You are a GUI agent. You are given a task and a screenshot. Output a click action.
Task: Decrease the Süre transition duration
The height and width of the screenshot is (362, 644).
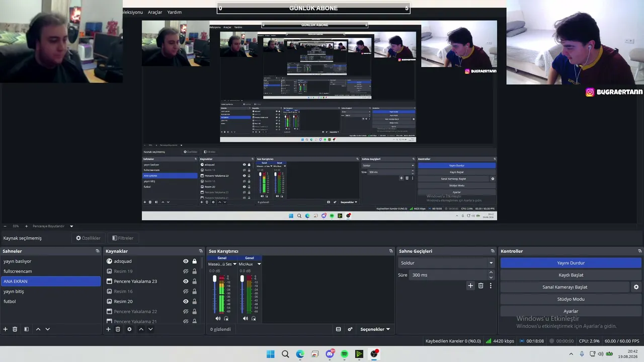pos(491,278)
